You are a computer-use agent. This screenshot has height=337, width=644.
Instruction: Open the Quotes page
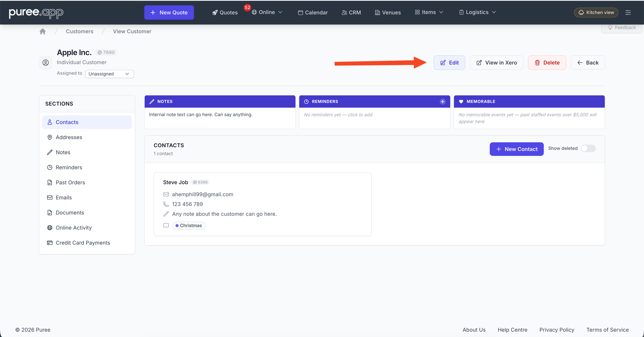(225, 13)
